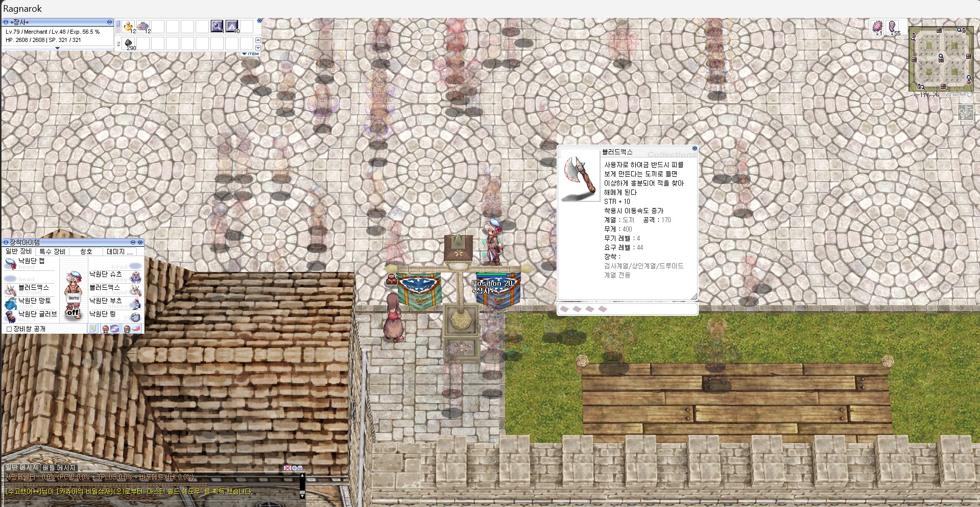Switch to the 칭호 tab

tap(86, 251)
